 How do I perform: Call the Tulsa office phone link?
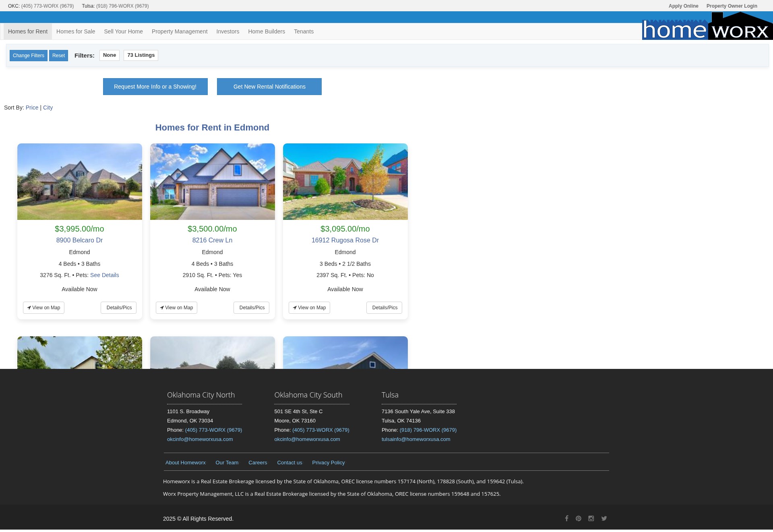pos(428,430)
